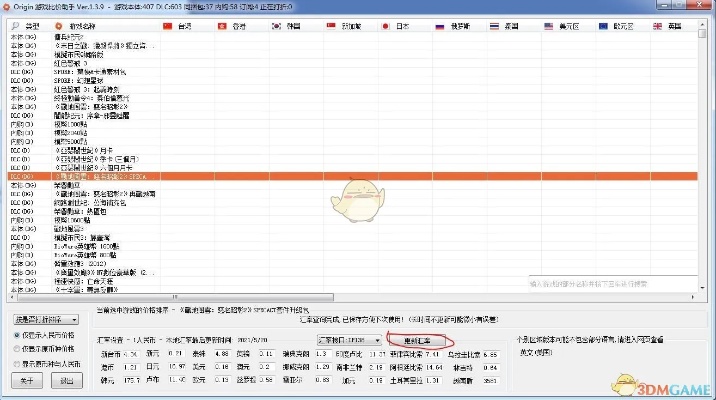
Task: Click the magnifier icon in the type column header
Action: 16,26
